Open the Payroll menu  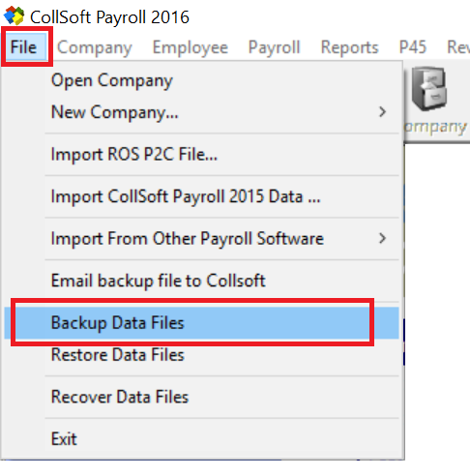(274, 47)
